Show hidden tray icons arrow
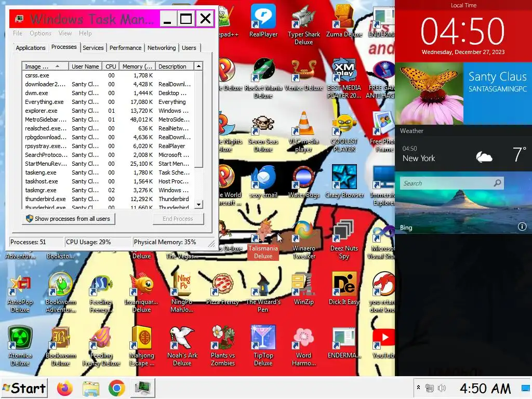Viewport: 532px width, 399px height. pyautogui.click(x=418, y=388)
